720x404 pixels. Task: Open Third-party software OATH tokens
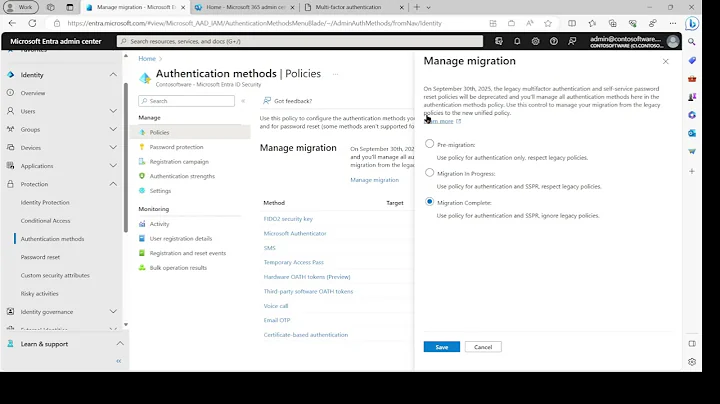tap(308, 292)
